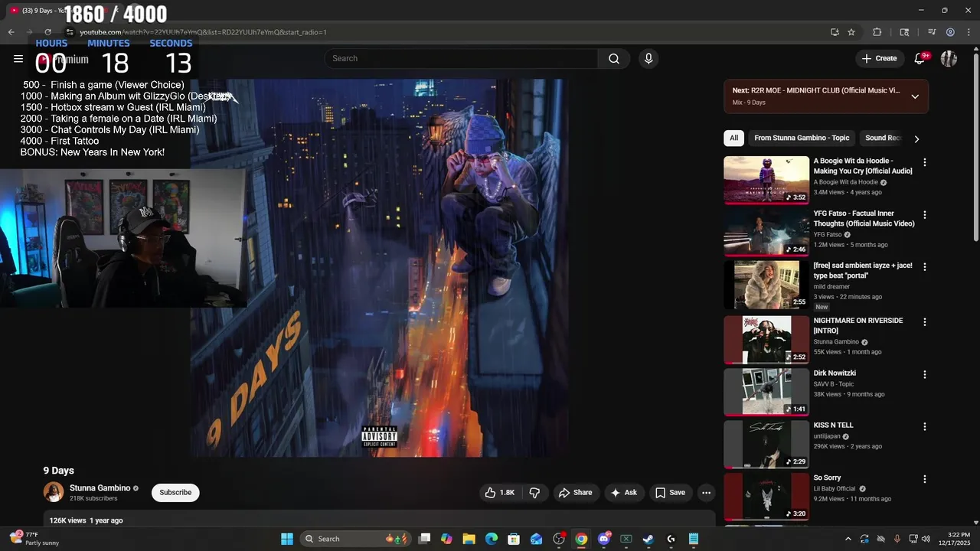Focus the YouTube search field
Screen dimensions: 980x551
click(462, 58)
